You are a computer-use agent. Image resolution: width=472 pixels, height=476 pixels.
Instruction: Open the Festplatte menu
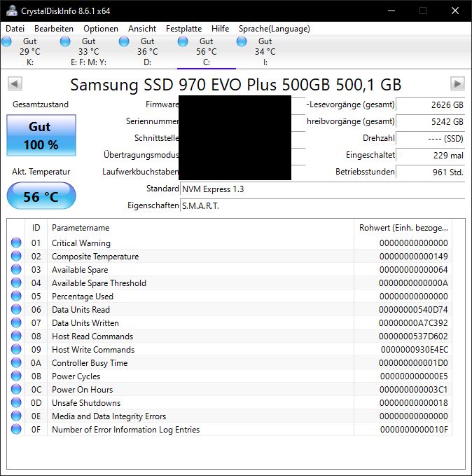tap(183, 29)
